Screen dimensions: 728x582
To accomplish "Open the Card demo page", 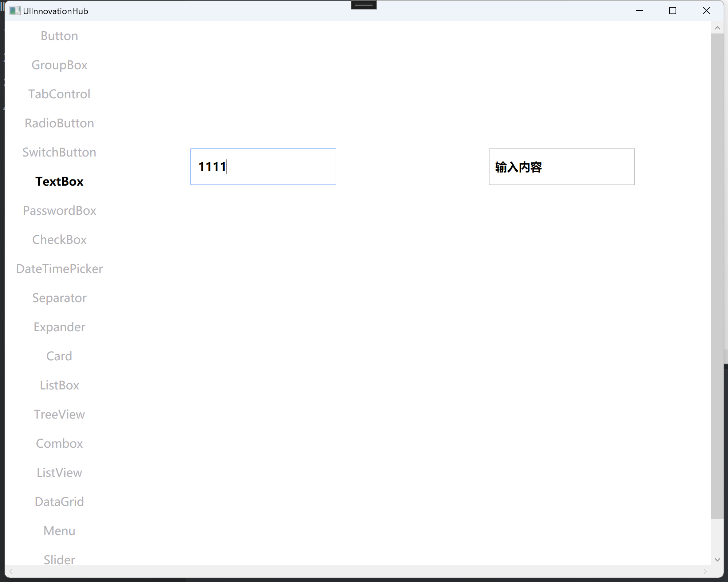I will (59, 356).
